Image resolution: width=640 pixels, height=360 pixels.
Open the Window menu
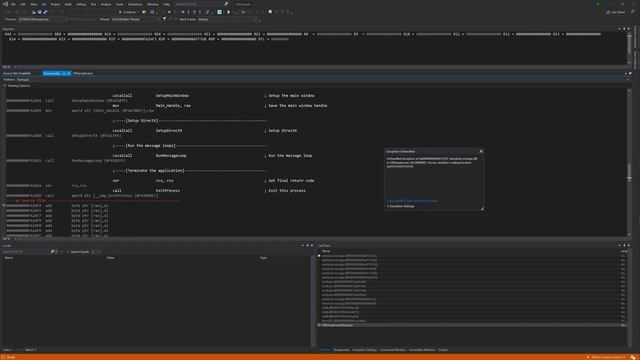click(153, 4)
